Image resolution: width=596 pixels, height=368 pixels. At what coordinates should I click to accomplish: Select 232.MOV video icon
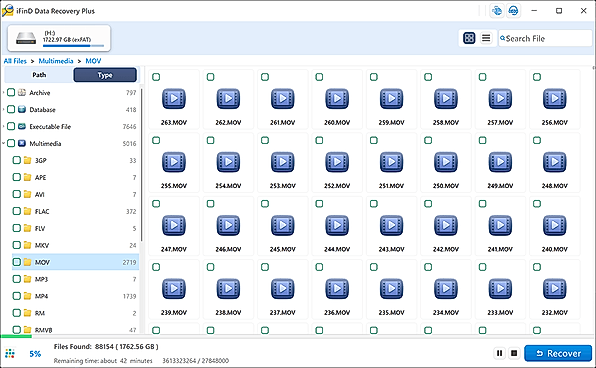tap(555, 289)
